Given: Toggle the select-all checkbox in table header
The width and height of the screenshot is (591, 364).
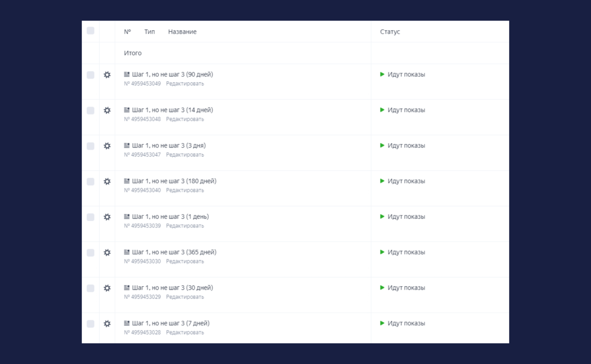Looking at the screenshot, I should click(x=90, y=31).
